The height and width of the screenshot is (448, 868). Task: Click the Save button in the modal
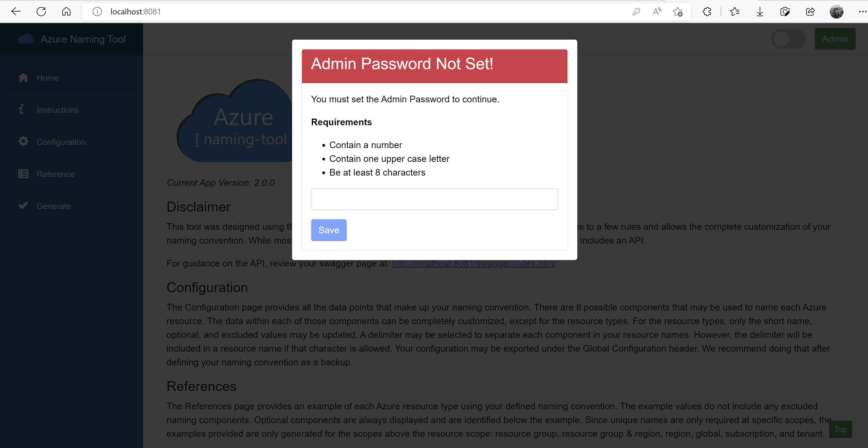point(328,230)
